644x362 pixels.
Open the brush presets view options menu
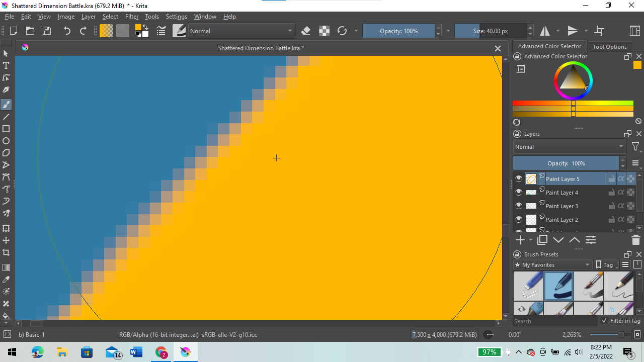pyautogui.click(x=625, y=265)
